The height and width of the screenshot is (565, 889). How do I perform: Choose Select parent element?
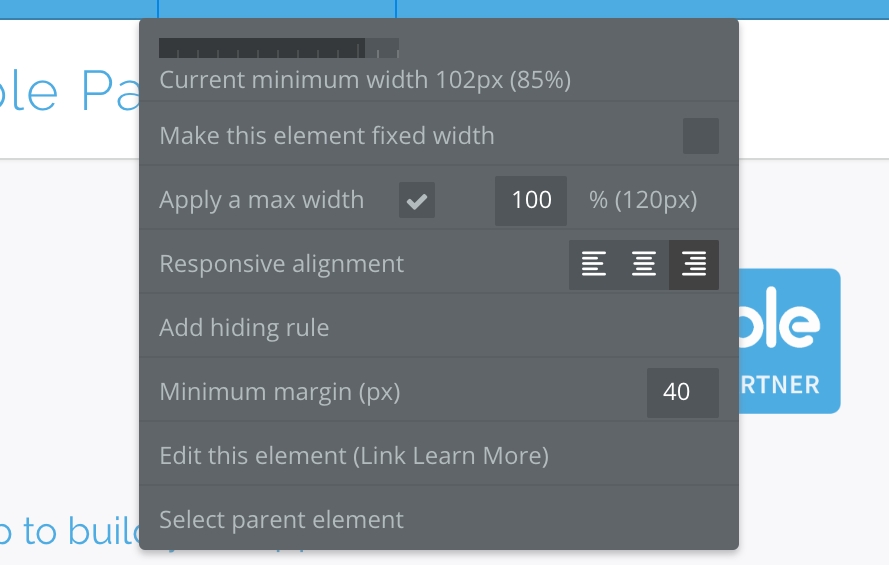click(281, 520)
